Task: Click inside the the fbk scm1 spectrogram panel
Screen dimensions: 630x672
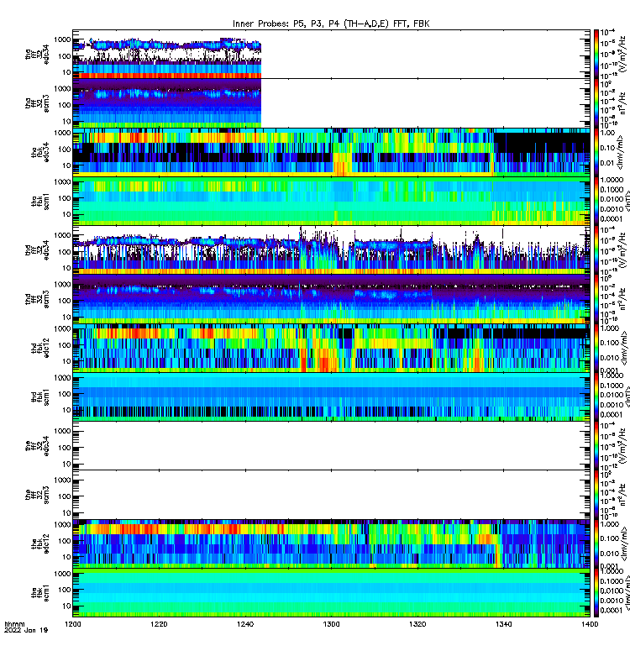Action: coord(331,593)
